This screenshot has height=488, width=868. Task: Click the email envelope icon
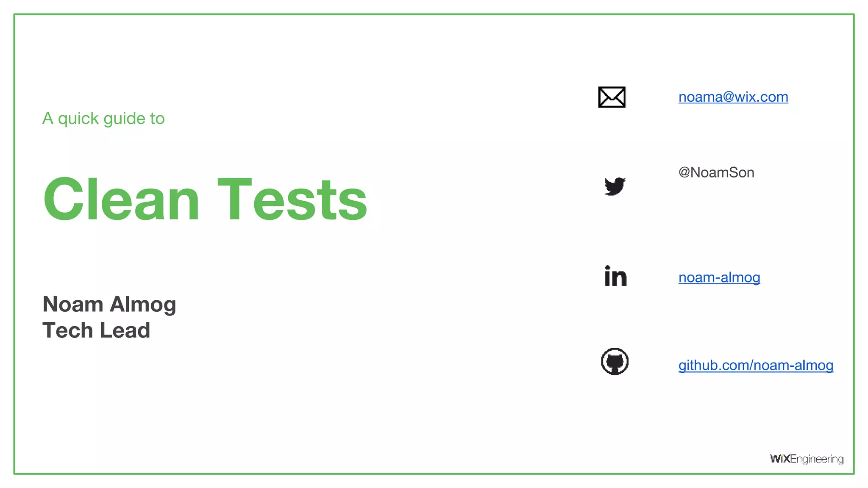[612, 97]
